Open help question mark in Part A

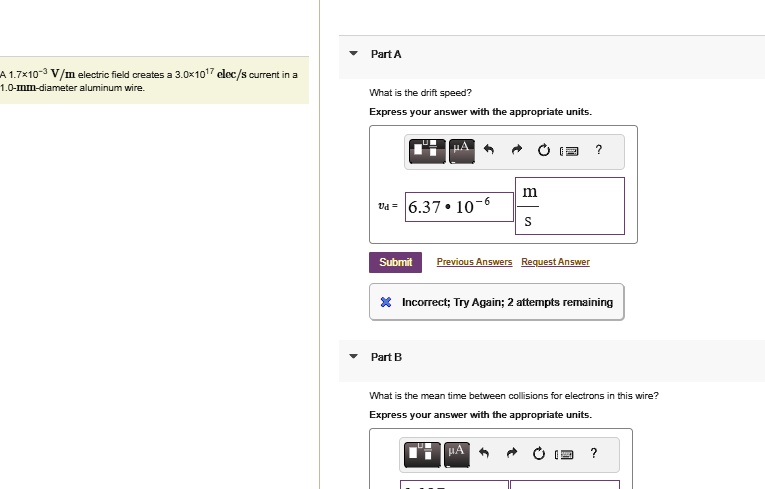(x=599, y=149)
